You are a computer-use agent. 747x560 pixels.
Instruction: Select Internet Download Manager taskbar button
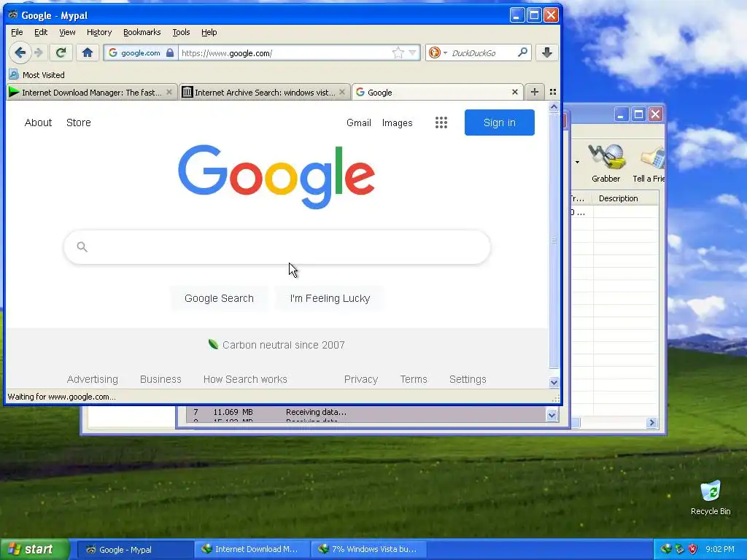point(252,550)
